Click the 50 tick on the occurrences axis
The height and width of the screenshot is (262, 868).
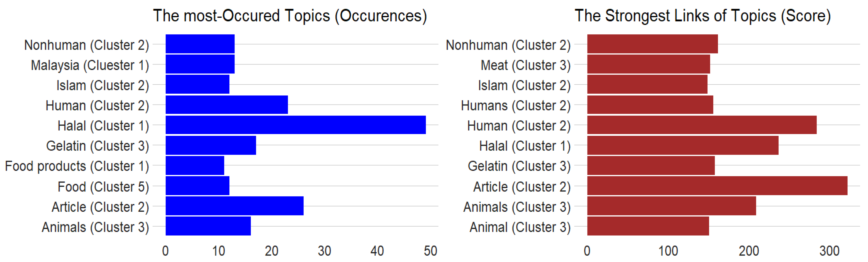pyautogui.click(x=430, y=251)
